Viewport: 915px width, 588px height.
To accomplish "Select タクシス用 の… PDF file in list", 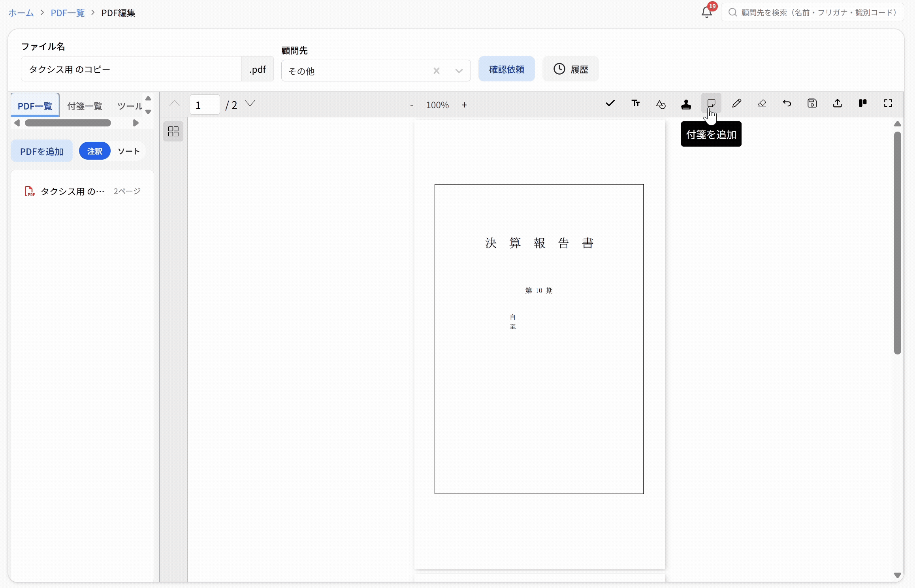I will [82, 191].
